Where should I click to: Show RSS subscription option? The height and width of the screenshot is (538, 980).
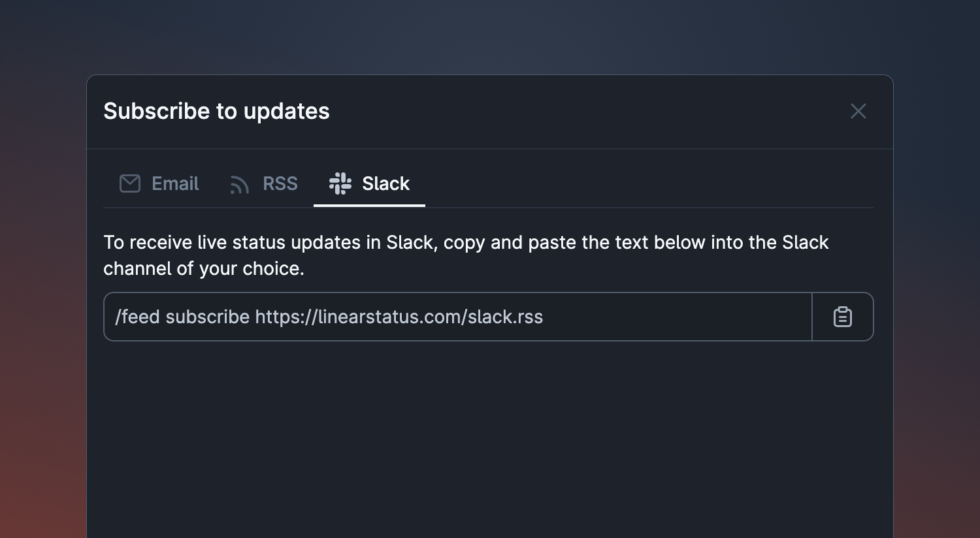tap(264, 183)
